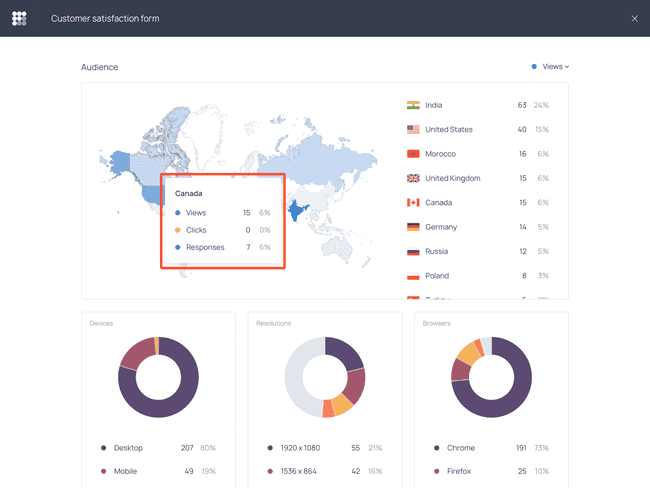The width and height of the screenshot is (650, 488).
Task: Select Mobile legend label
Action: [x=125, y=471]
